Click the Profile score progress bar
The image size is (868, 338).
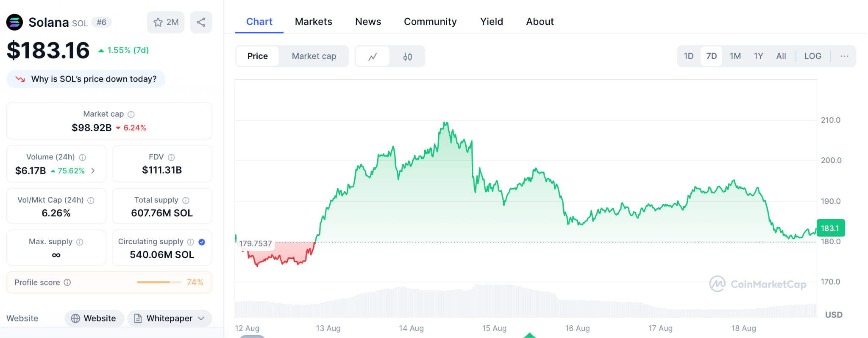coord(159,282)
